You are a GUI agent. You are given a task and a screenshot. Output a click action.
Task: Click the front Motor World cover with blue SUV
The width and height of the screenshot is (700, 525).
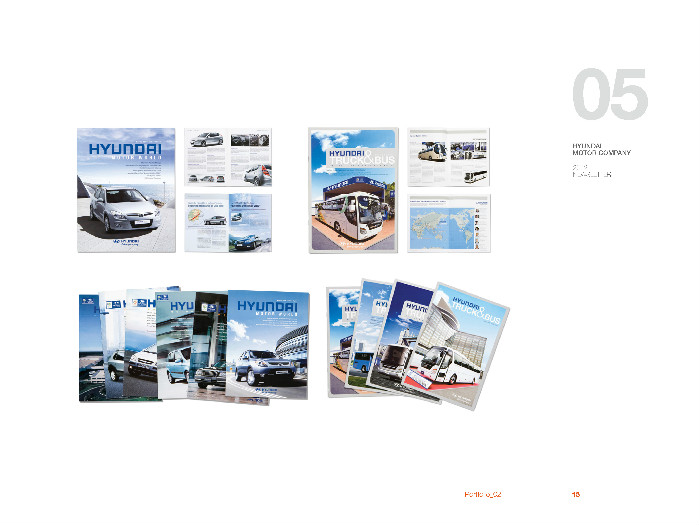click(267, 345)
